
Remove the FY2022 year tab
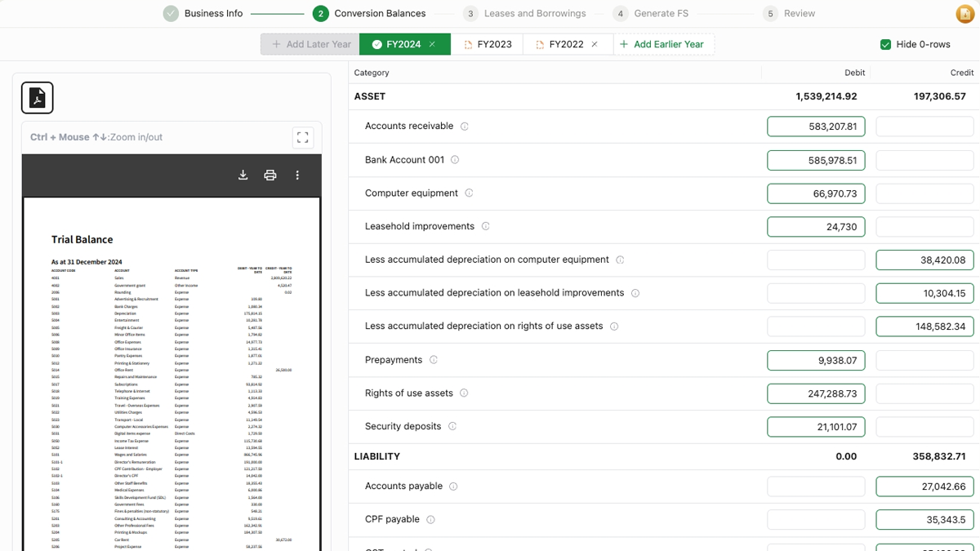(595, 44)
